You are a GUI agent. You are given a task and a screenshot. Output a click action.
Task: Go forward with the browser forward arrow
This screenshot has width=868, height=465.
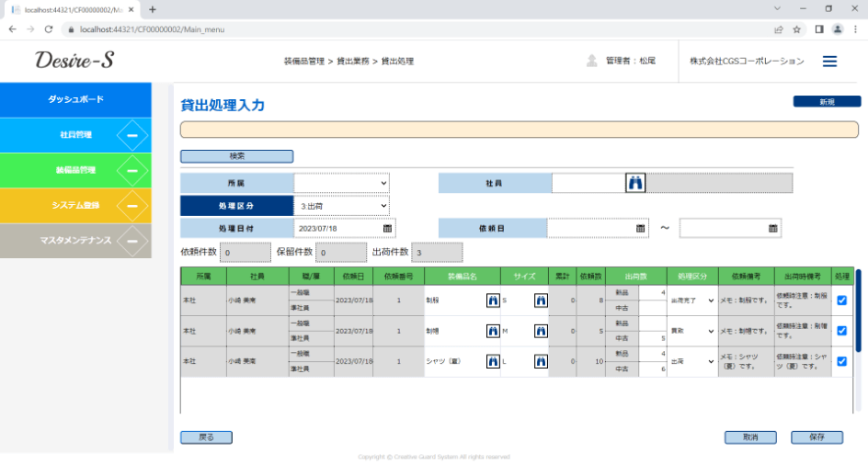[x=30, y=29]
